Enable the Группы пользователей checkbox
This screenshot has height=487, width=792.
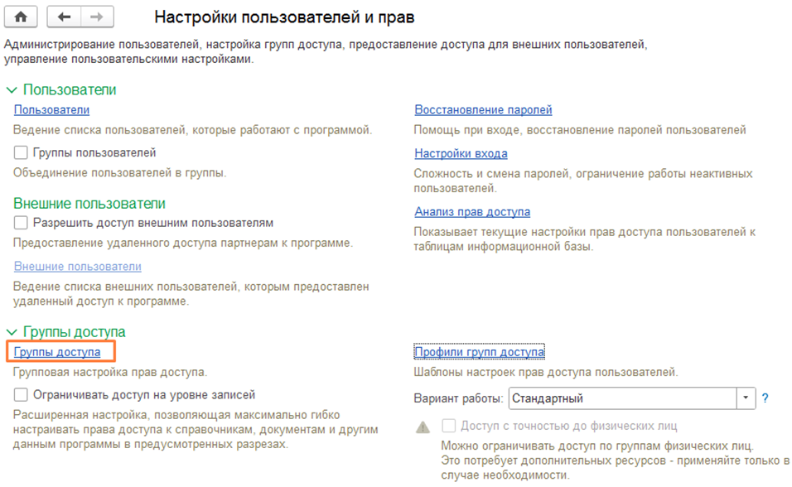pos(21,153)
